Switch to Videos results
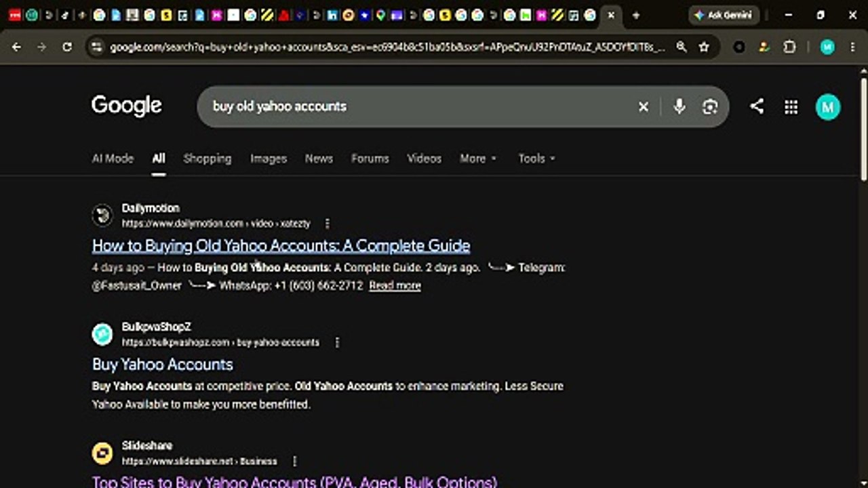Viewport: 868px width, 488px height. (x=424, y=158)
